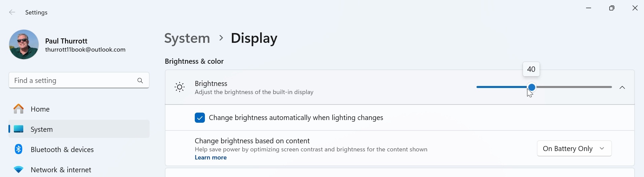Click the Home house icon

pyautogui.click(x=19, y=109)
